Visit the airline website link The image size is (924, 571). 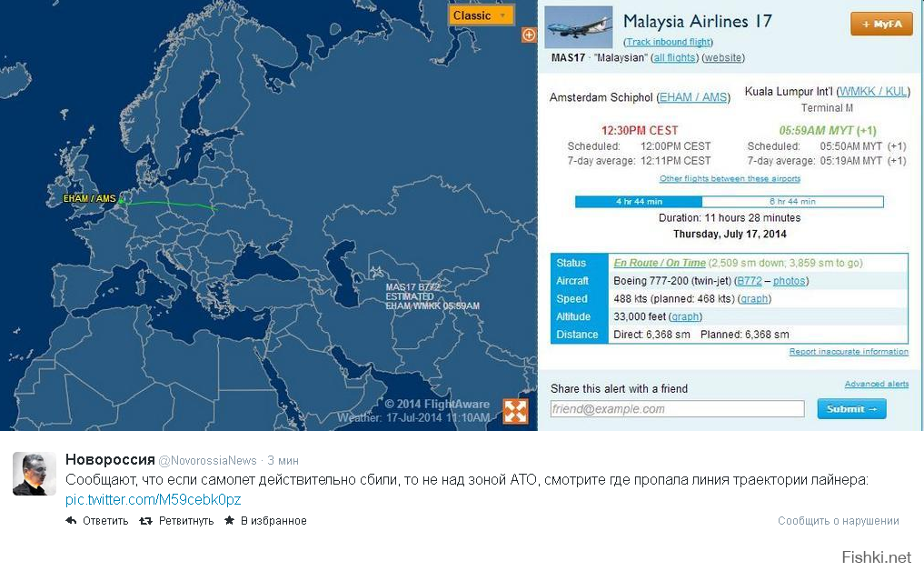pyautogui.click(x=723, y=58)
